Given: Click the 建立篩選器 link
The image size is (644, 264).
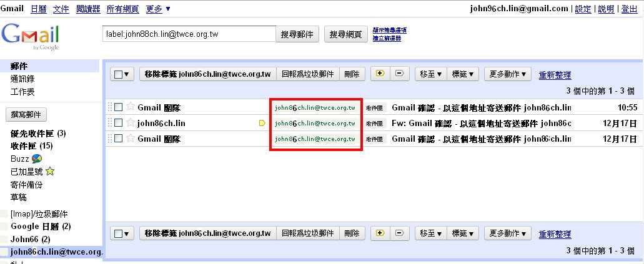Looking at the screenshot, I should click(387, 38).
